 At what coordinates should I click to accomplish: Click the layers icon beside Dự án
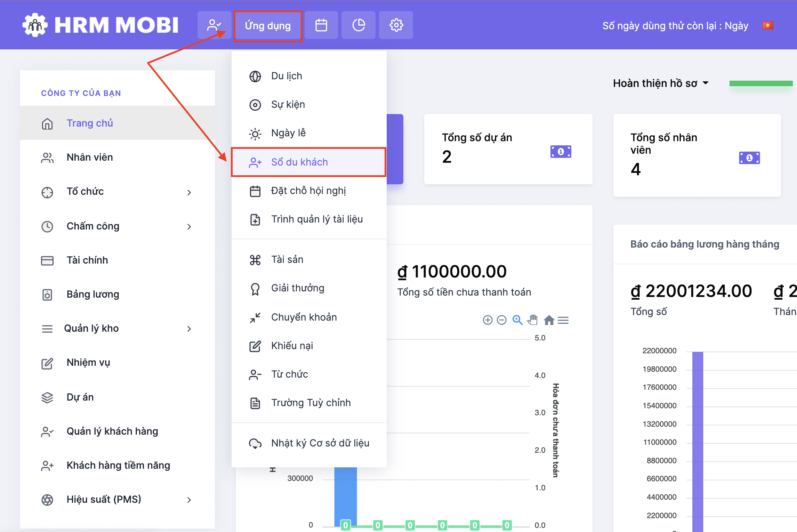(x=47, y=398)
